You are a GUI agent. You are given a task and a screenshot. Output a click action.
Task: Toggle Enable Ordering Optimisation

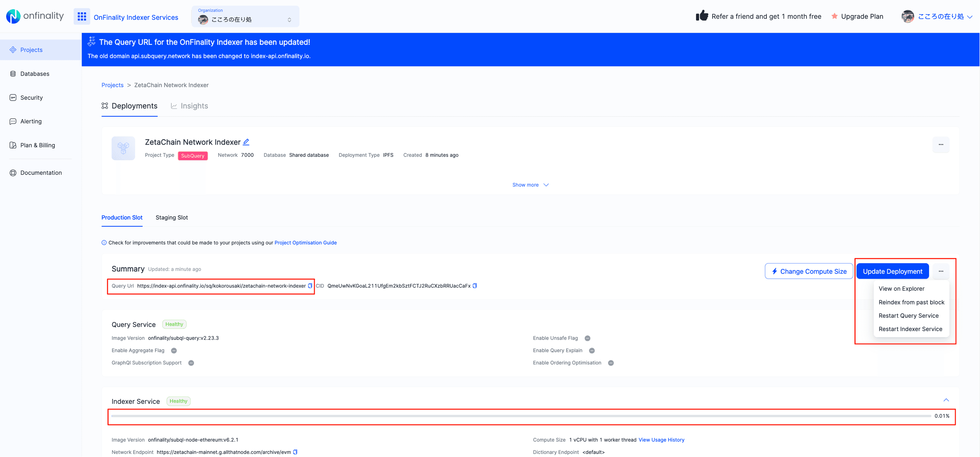[x=611, y=363]
